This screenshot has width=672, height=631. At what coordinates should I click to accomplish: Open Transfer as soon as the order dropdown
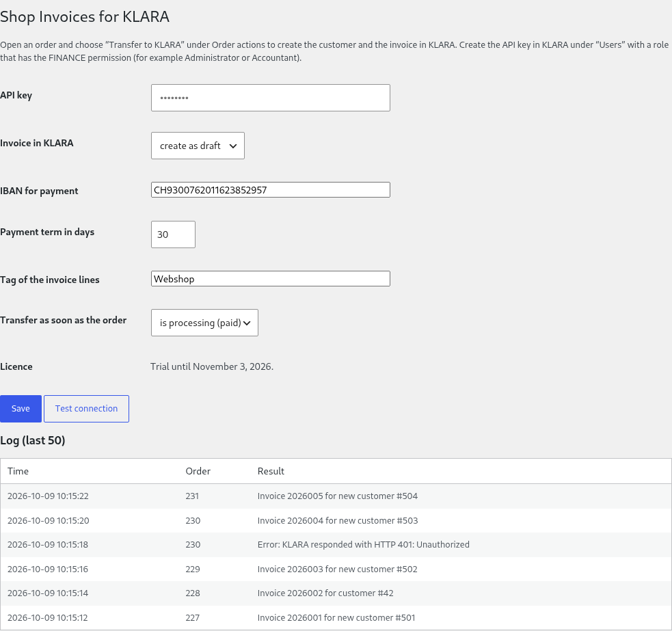coord(204,323)
